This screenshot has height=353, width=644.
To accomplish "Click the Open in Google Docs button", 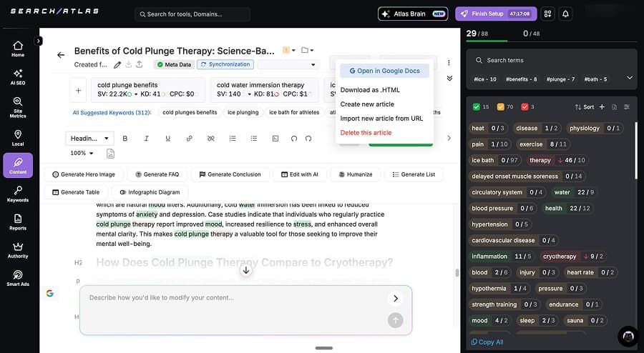I will click(x=384, y=71).
